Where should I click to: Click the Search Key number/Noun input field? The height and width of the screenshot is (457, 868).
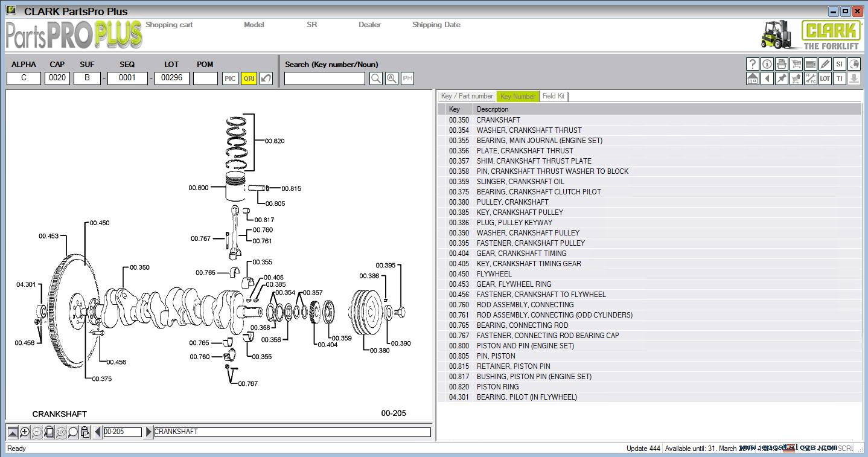tap(325, 78)
